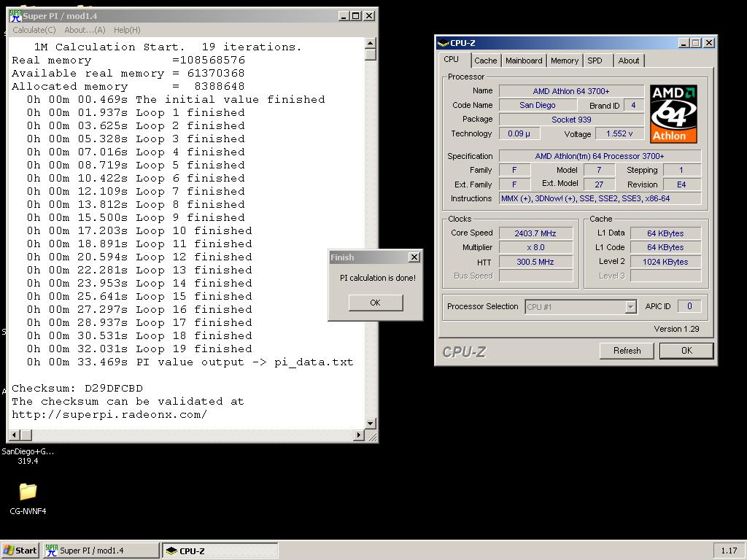Click the Level 2 cache value 1024 KBytes

(x=665, y=262)
